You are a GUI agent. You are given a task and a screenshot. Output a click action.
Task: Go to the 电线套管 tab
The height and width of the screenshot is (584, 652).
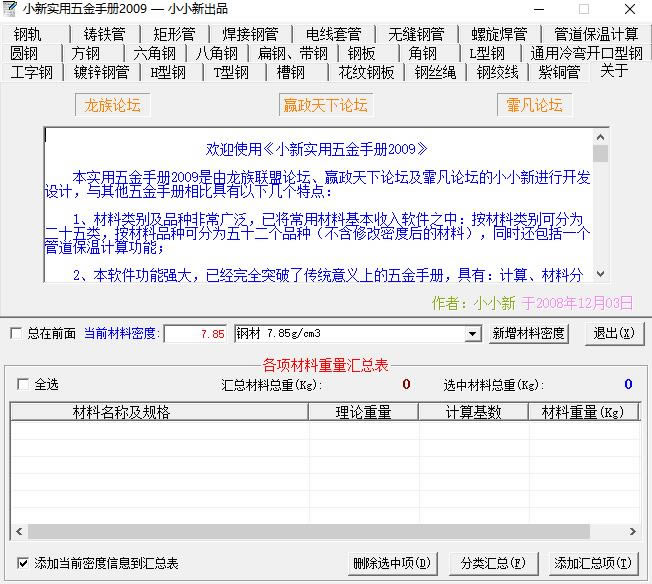click(333, 34)
